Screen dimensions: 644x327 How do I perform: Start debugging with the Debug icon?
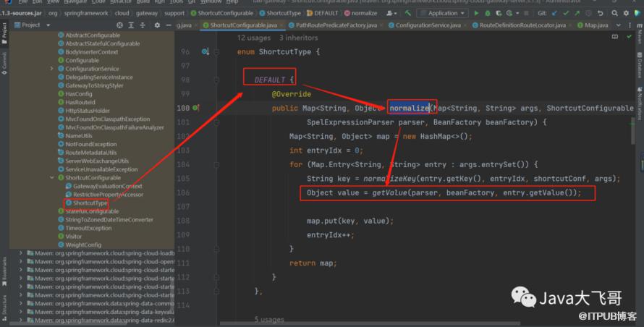point(488,12)
